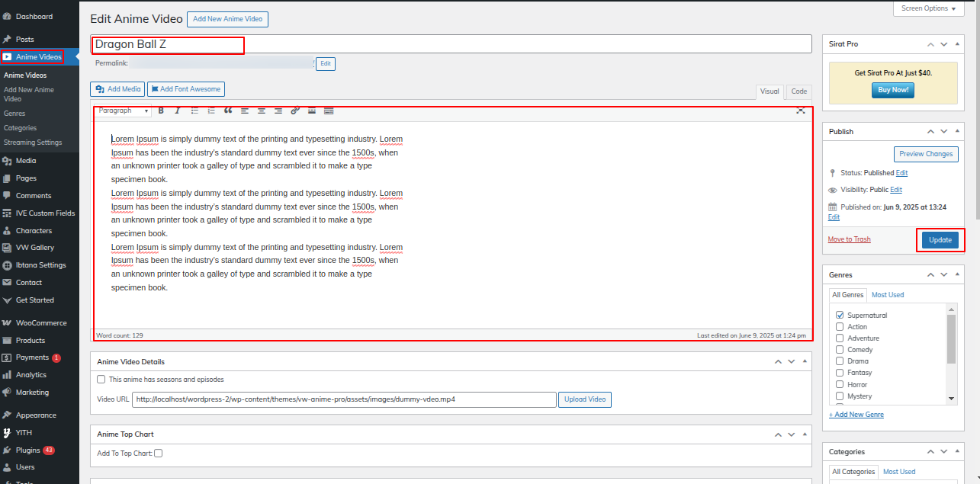Check the Comedy genre checkbox
Screen dimensions: 980x484
(840, 350)
